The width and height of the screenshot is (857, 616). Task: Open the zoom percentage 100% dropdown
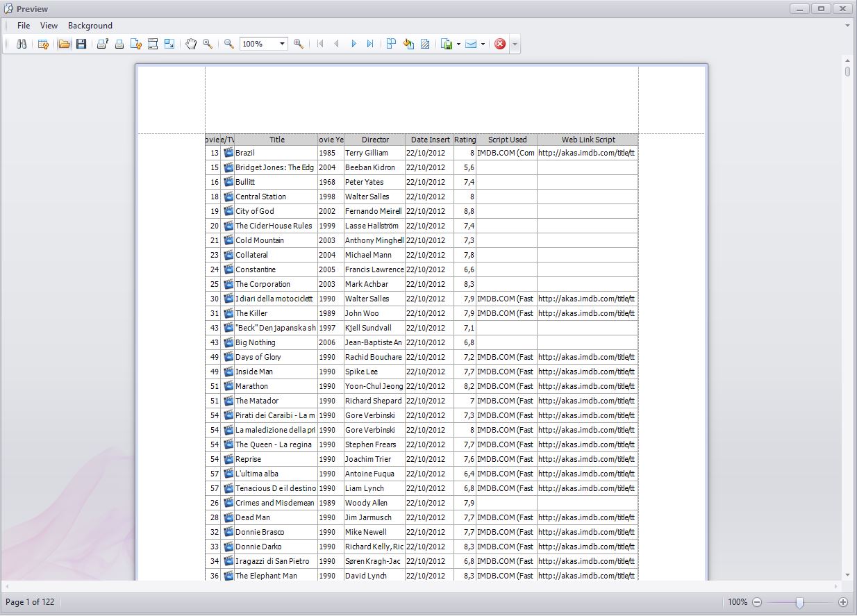[x=282, y=44]
